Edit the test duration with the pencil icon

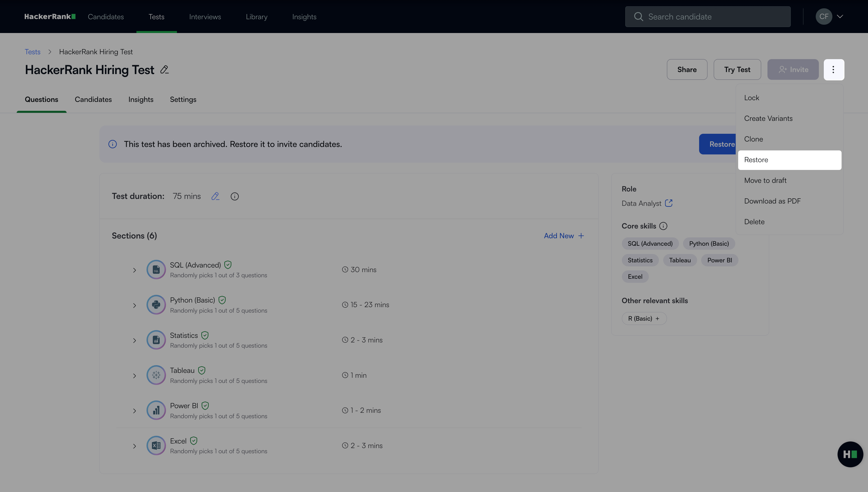click(215, 196)
